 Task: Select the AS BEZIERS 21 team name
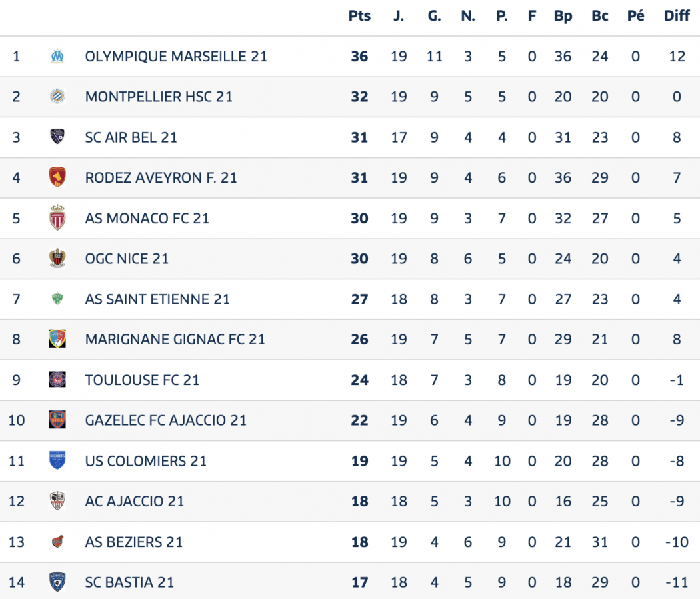(x=133, y=542)
